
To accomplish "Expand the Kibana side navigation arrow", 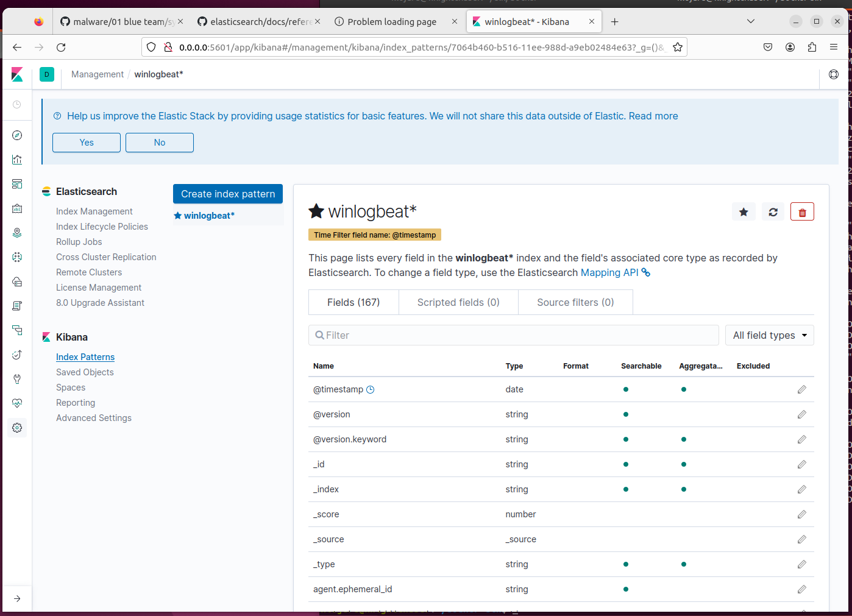I will coord(17,598).
